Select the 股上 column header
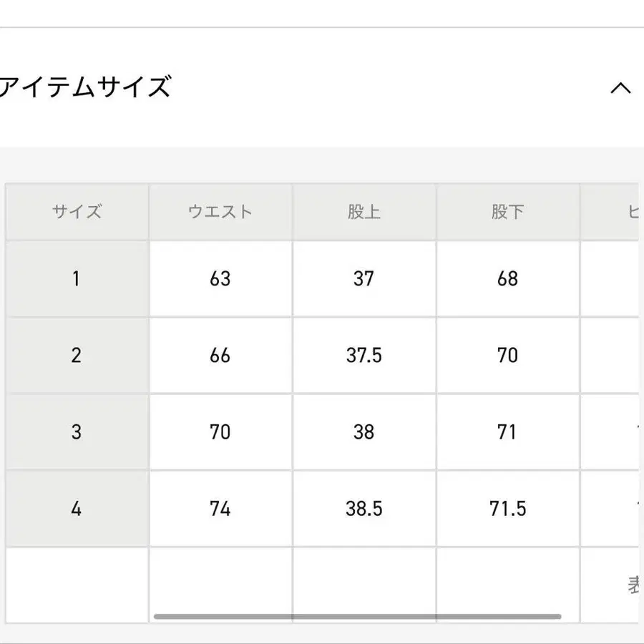Screen dimensions: 644x644 (364, 211)
